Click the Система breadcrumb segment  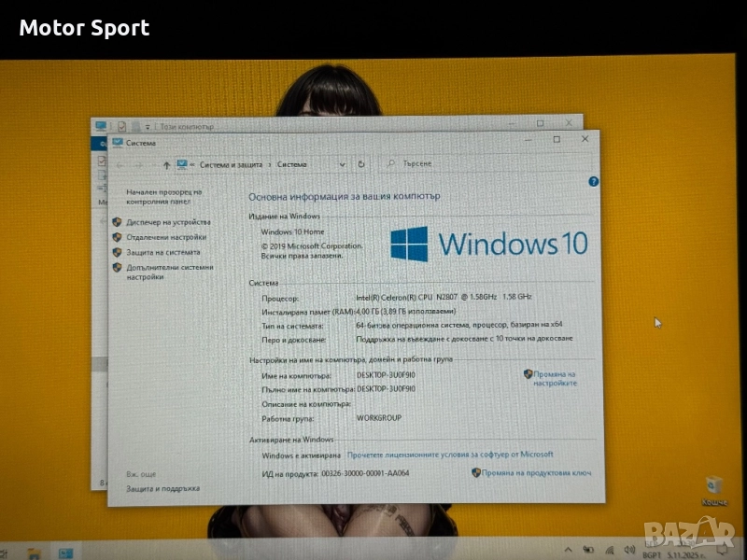tap(291, 164)
